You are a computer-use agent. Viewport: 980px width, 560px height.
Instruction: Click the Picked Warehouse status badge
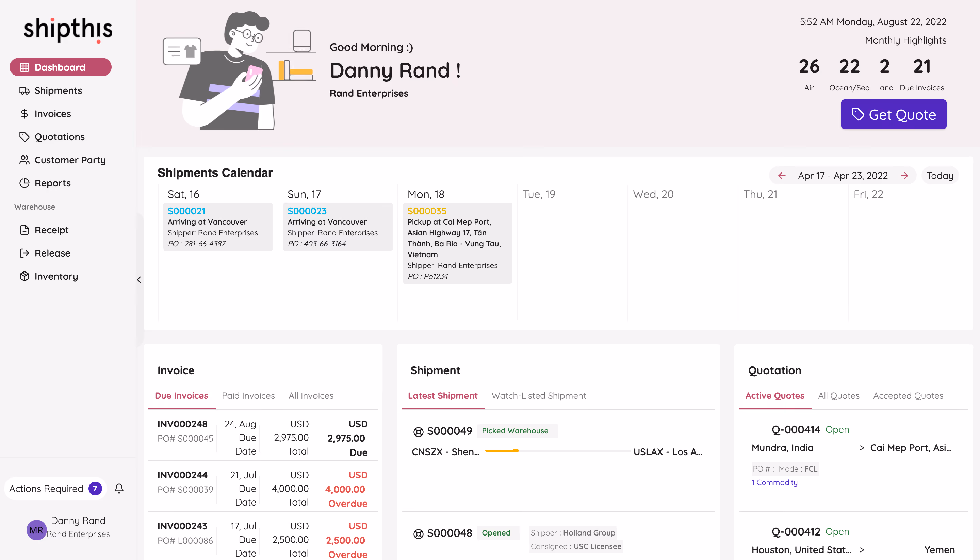(517, 431)
